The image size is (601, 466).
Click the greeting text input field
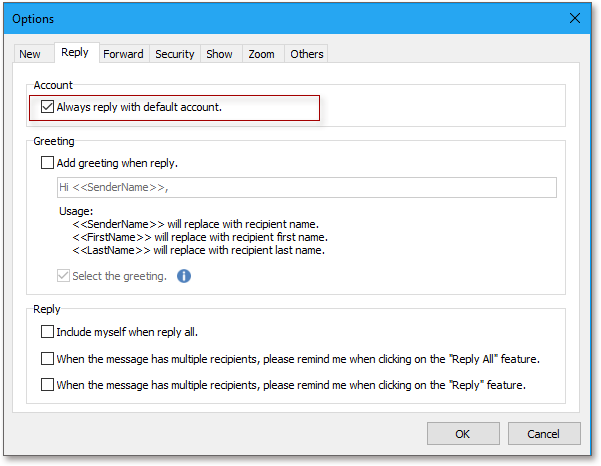(307, 187)
